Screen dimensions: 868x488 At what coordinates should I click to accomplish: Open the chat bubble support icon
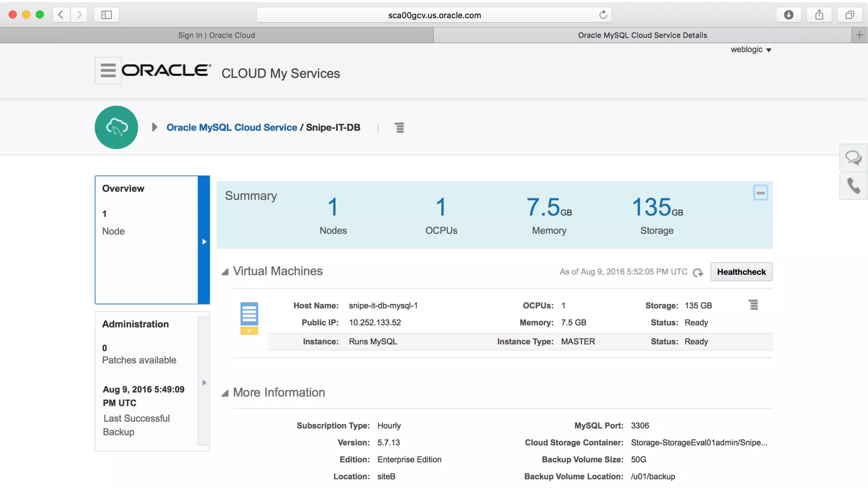[x=853, y=158]
